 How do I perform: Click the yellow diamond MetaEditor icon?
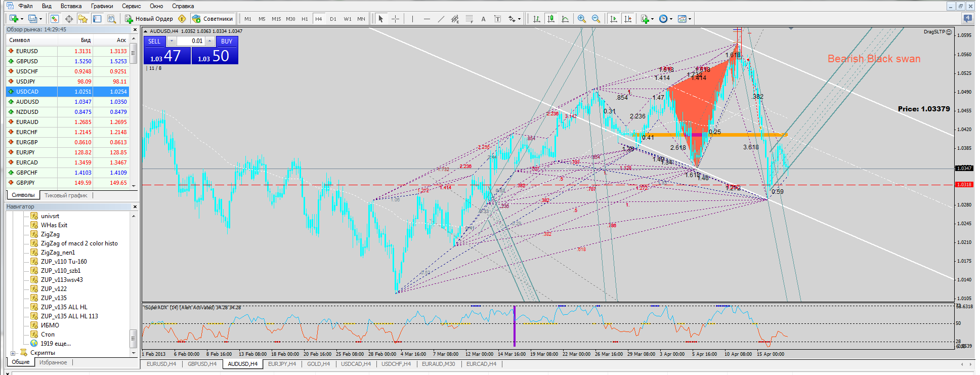pyautogui.click(x=182, y=19)
